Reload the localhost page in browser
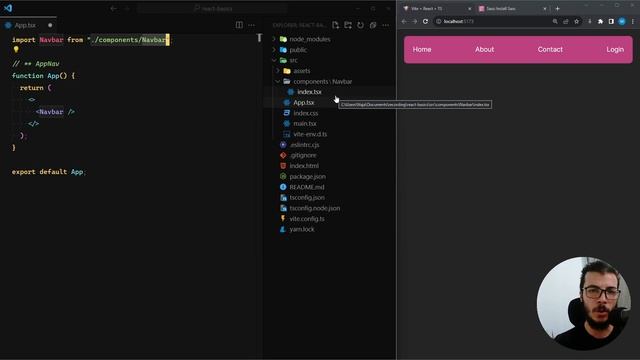640x360 pixels. [x=425, y=21]
